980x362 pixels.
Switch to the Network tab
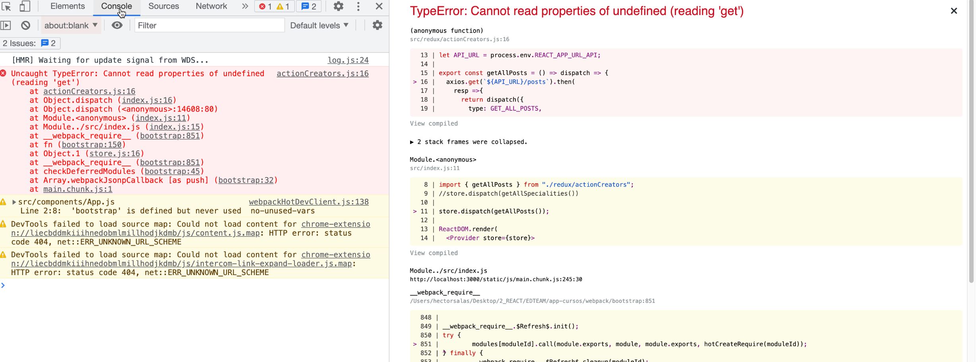coord(211,6)
